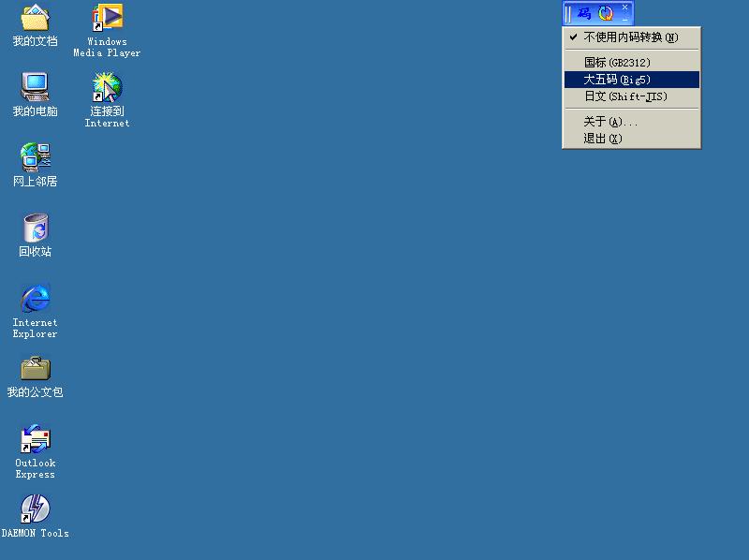Open the 关于 (A)... menu item
The width and height of the screenshot is (749, 560).
coord(631,122)
